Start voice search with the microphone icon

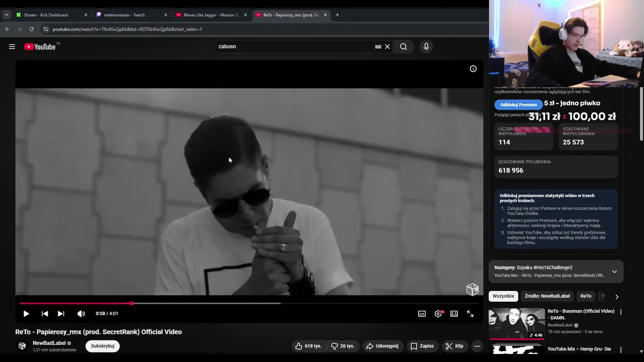point(426,47)
